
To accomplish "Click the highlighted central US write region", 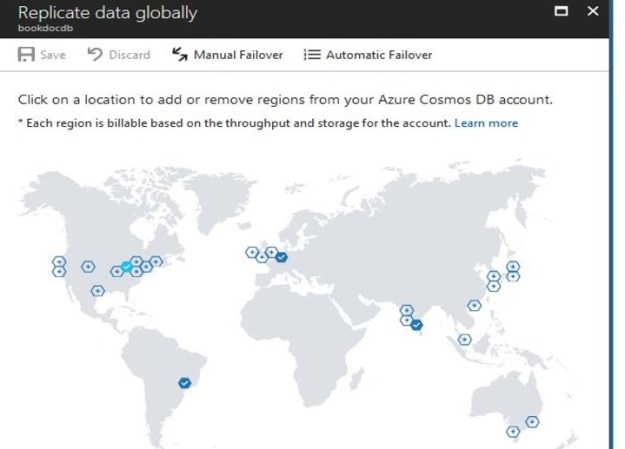I will (126, 267).
